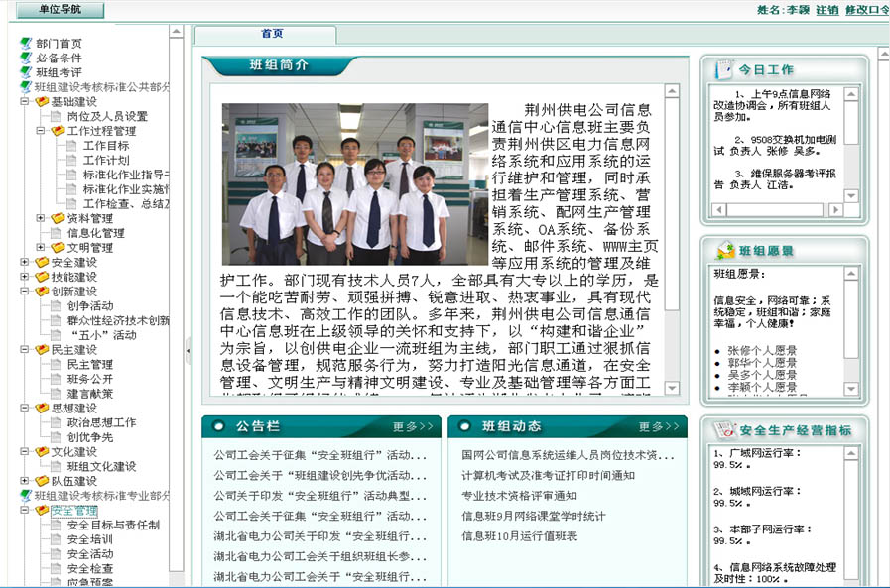This screenshot has height=588, width=890.
Task: Open 信息班10月运行值班表 news item
Action: (519, 536)
